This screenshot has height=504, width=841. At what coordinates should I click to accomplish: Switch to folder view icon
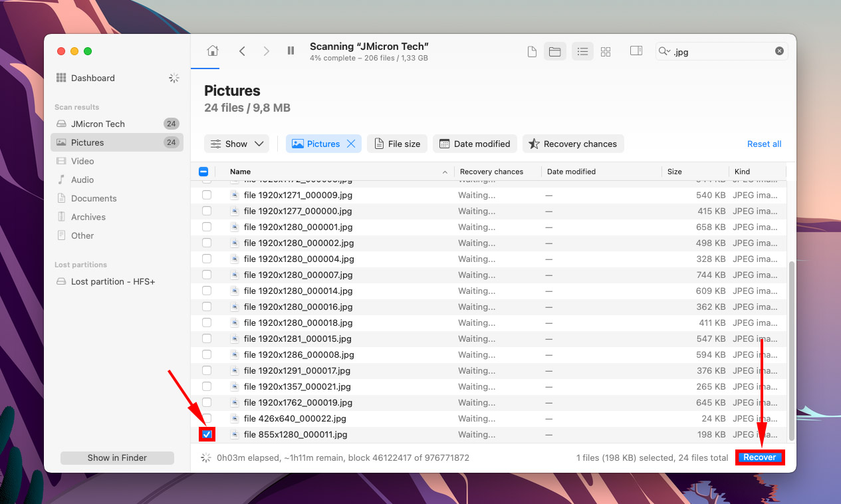(x=555, y=52)
